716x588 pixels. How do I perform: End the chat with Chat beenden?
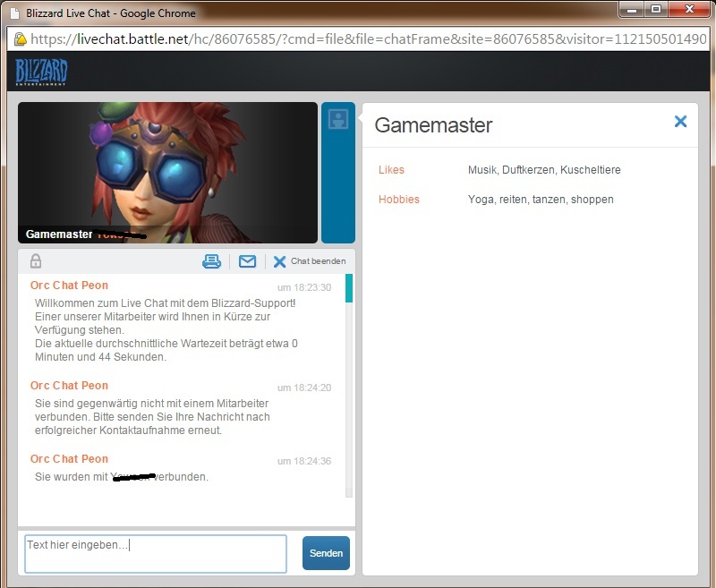[310, 261]
